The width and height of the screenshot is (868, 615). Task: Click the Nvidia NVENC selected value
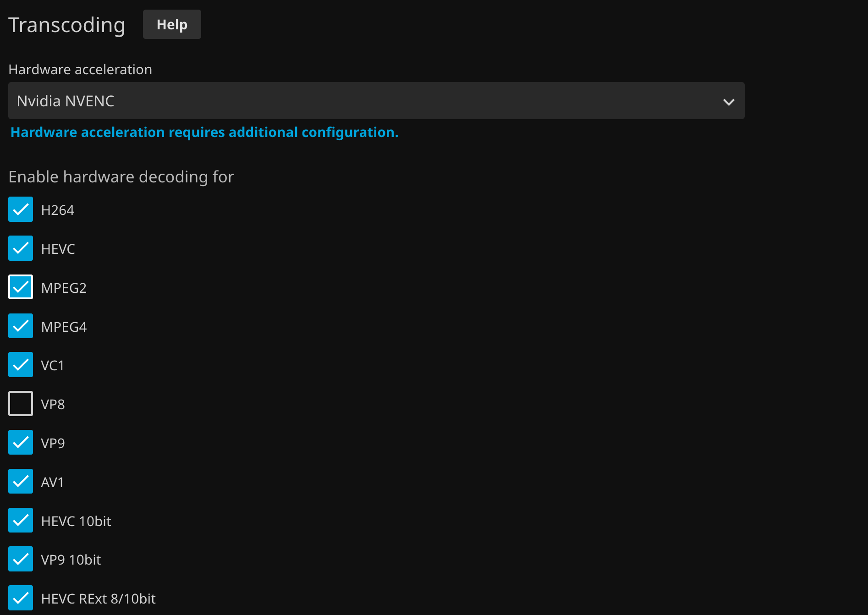pos(66,101)
